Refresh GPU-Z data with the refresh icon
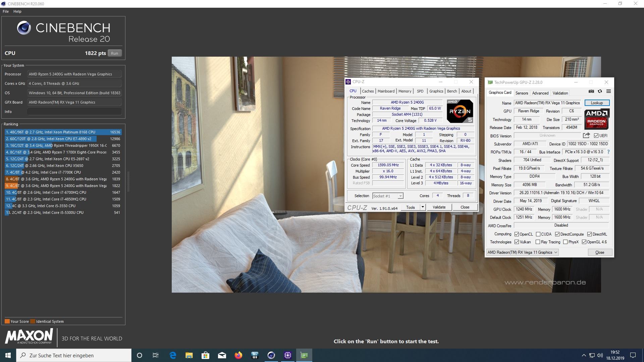The image size is (644, 362). [x=600, y=91]
